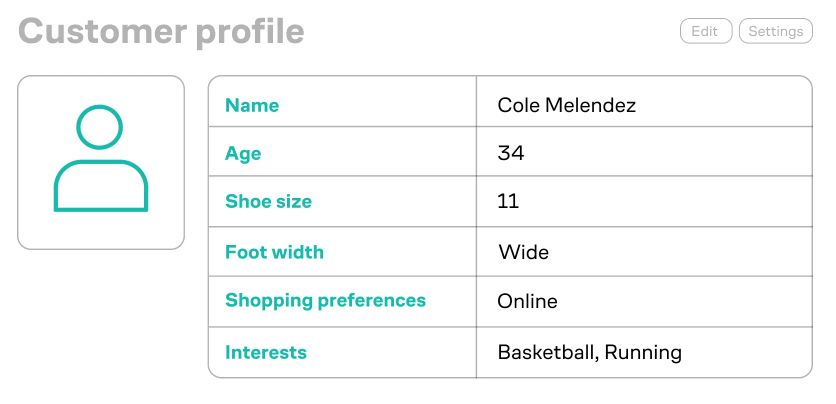Click the avatar head circle
Image resolution: width=836 pixels, height=404 pixels.
100,127
